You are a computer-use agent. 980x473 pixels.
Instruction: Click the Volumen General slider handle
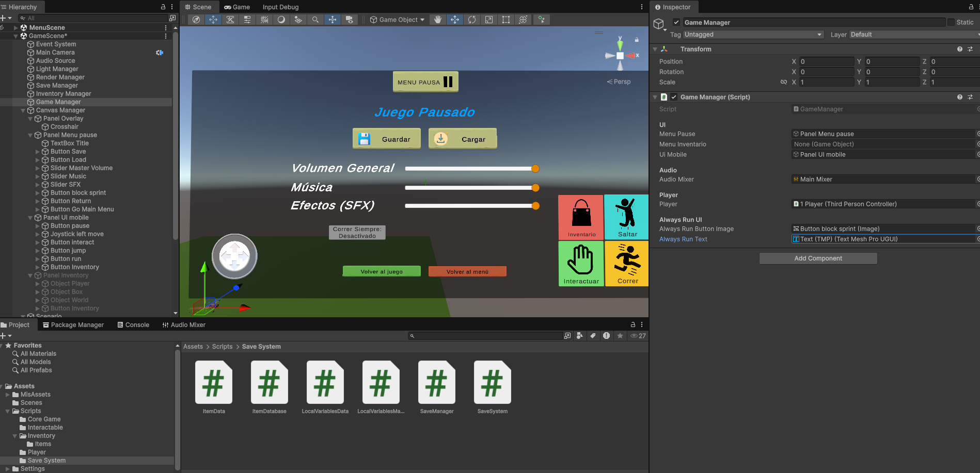tap(535, 169)
